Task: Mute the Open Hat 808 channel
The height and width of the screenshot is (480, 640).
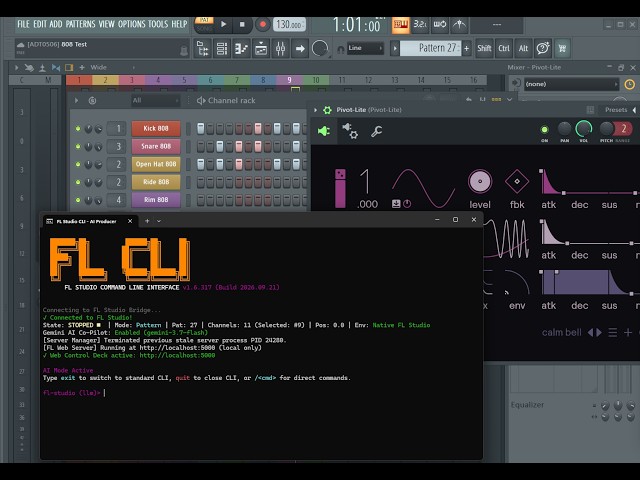Action: (78, 164)
